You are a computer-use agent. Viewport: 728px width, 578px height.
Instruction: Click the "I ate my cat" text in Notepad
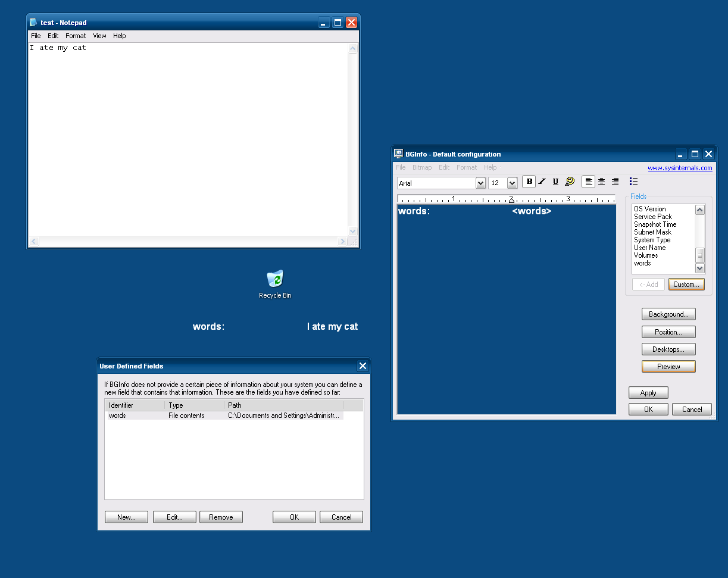pos(58,48)
